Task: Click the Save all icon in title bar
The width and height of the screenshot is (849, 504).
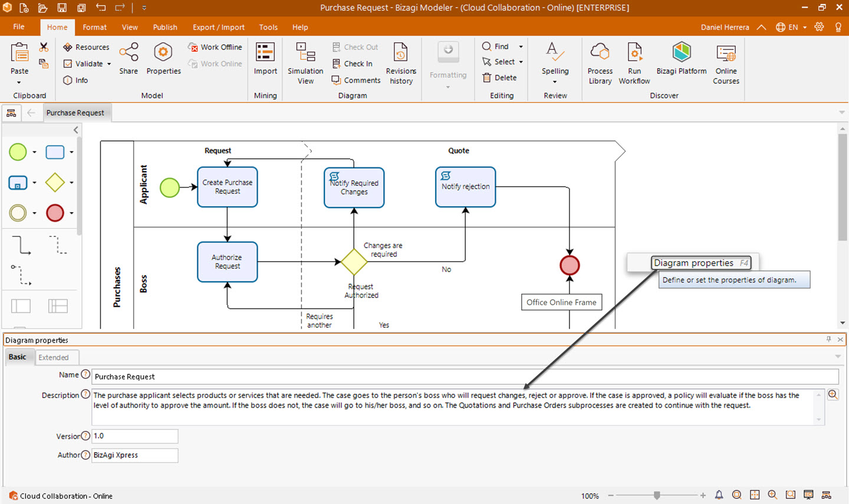Action: click(81, 8)
